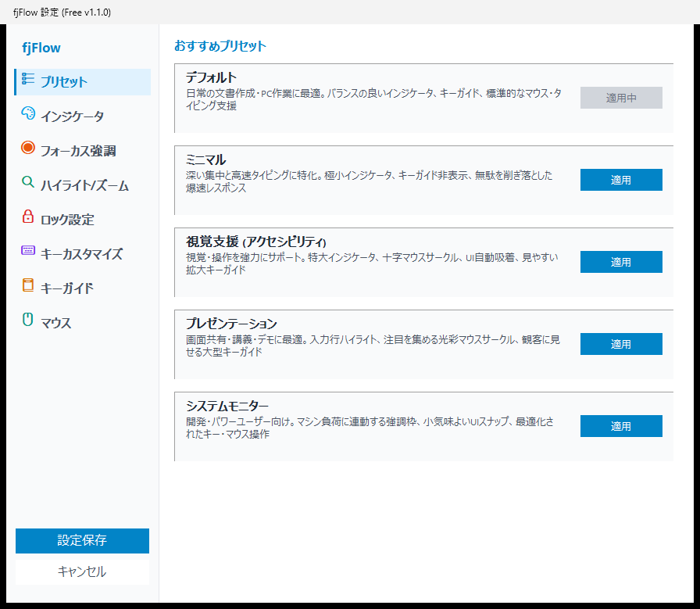Click the orange キーガイド book icon
Viewport: 700px width, 609px height.
(x=27, y=285)
